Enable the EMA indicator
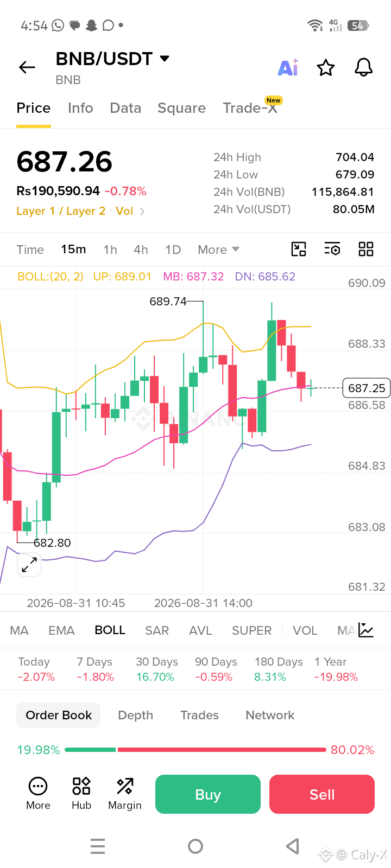The width and height of the screenshot is (391, 868). [61, 630]
